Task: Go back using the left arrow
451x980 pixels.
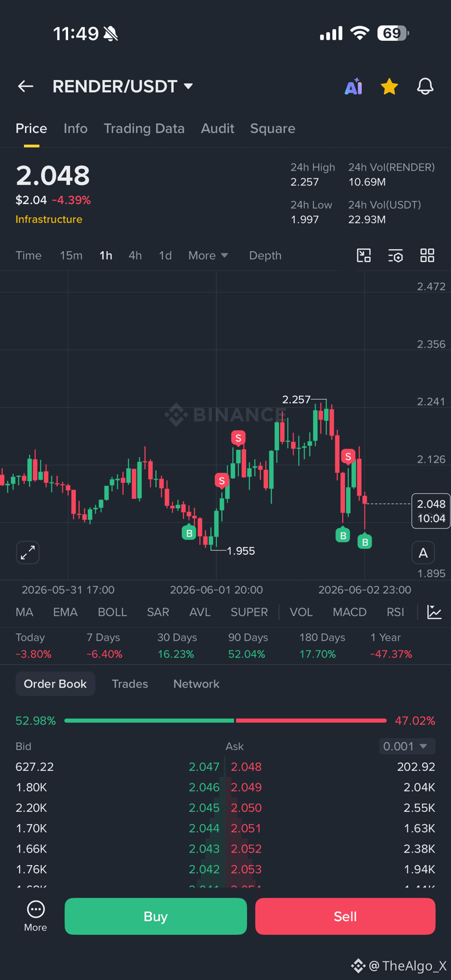Action: click(26, 86)
